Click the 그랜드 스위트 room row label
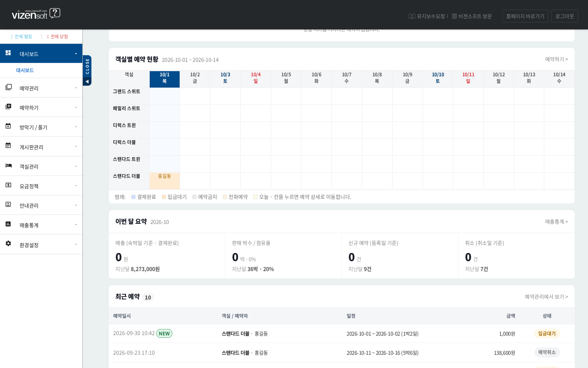The image size is (588, 368). [x=127, y=92]
